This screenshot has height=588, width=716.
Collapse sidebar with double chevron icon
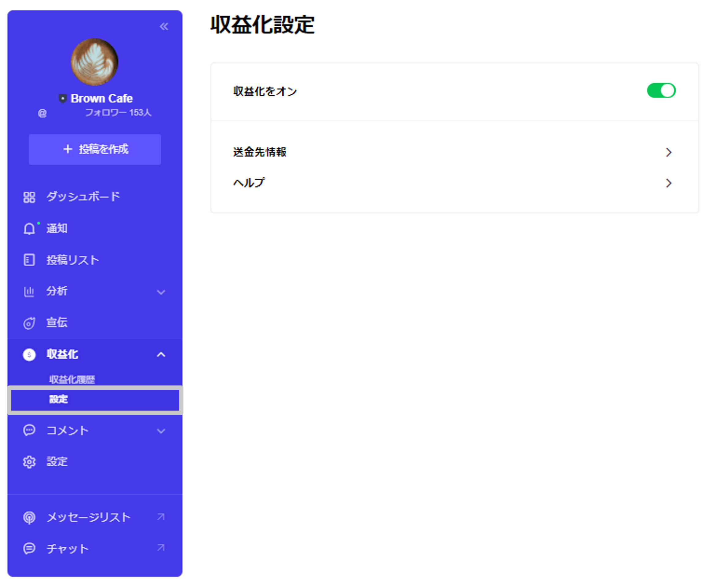click(164, 26)
